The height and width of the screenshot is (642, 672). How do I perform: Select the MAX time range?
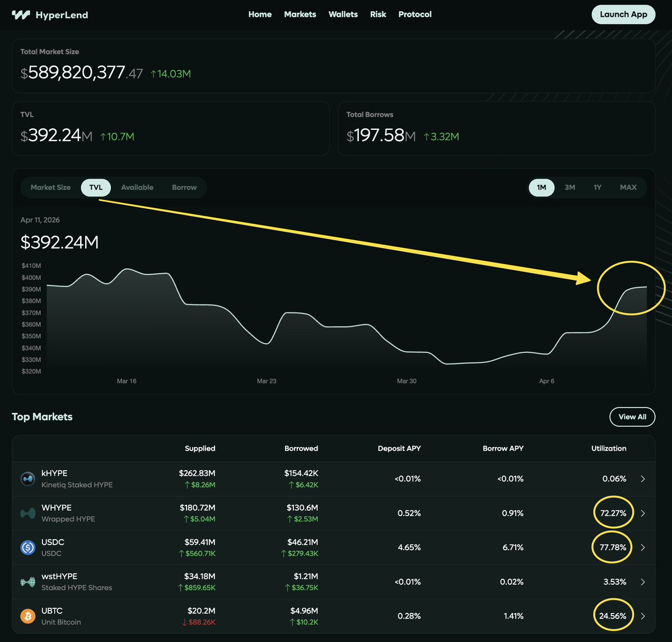[x=628, y=188]
